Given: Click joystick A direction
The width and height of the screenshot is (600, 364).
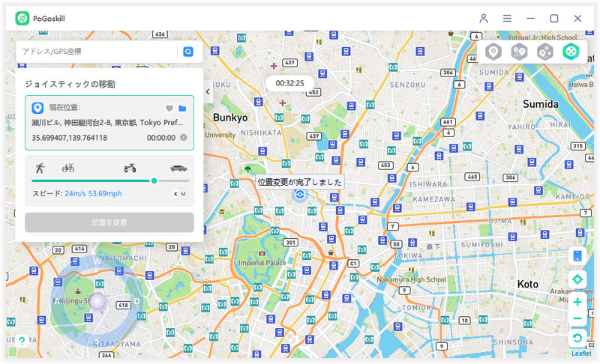Looking at the screenshot, I should point(57,301).
